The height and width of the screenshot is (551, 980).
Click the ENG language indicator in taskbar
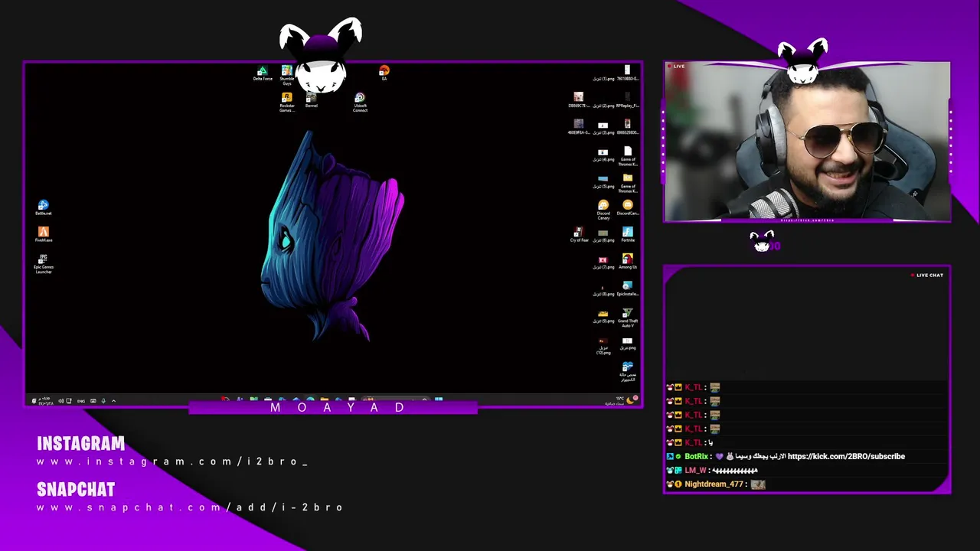[82, 401]
